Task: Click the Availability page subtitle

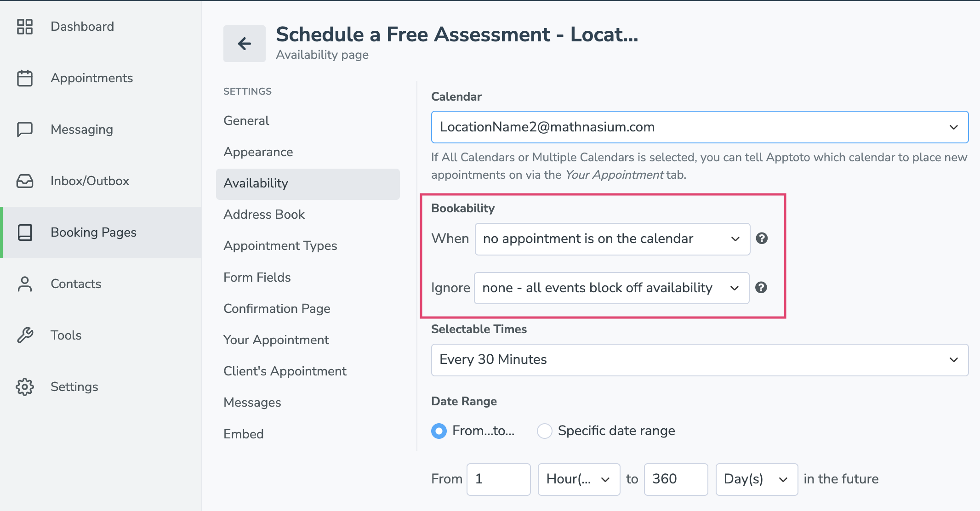Action: pos(322,55)
